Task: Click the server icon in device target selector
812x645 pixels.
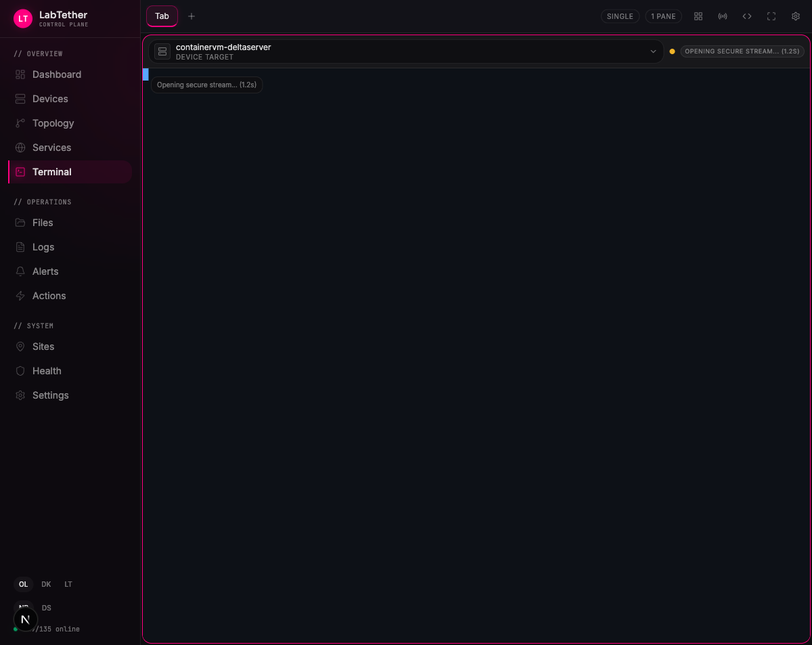Action: tap(162, 51)
